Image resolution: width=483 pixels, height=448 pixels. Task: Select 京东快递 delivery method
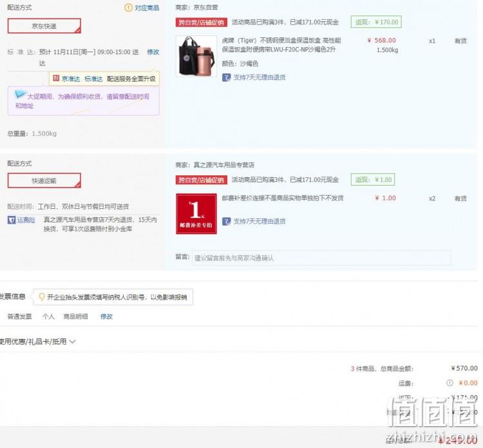click(44, 26)
